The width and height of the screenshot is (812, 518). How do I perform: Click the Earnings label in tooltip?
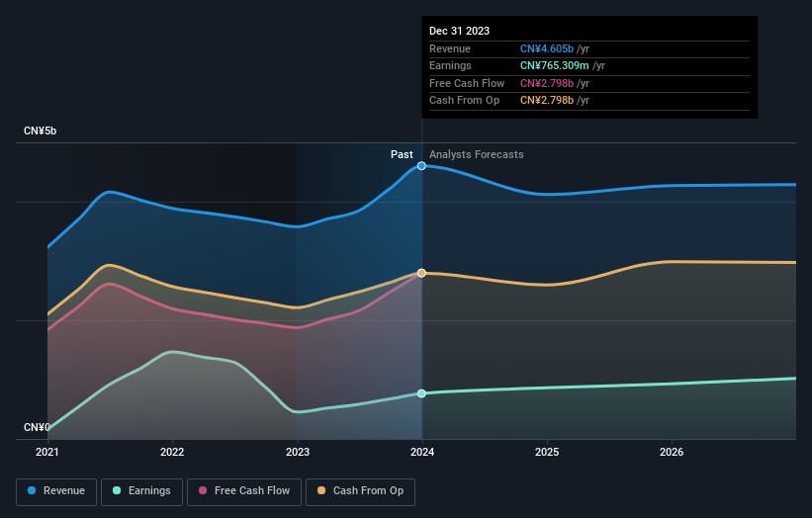point(450,65)
